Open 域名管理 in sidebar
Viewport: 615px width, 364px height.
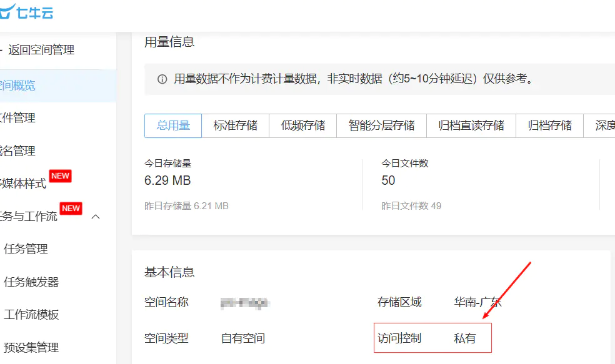(17, 150)
